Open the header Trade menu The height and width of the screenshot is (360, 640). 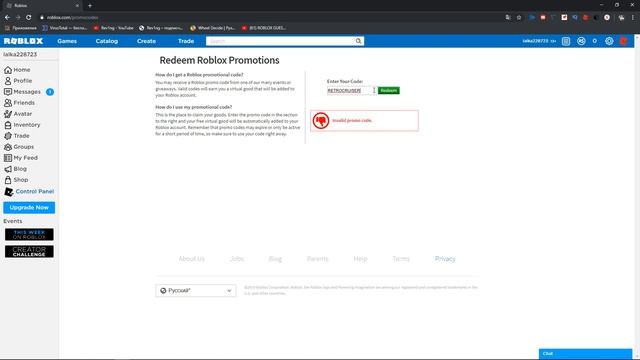[186, 41]
